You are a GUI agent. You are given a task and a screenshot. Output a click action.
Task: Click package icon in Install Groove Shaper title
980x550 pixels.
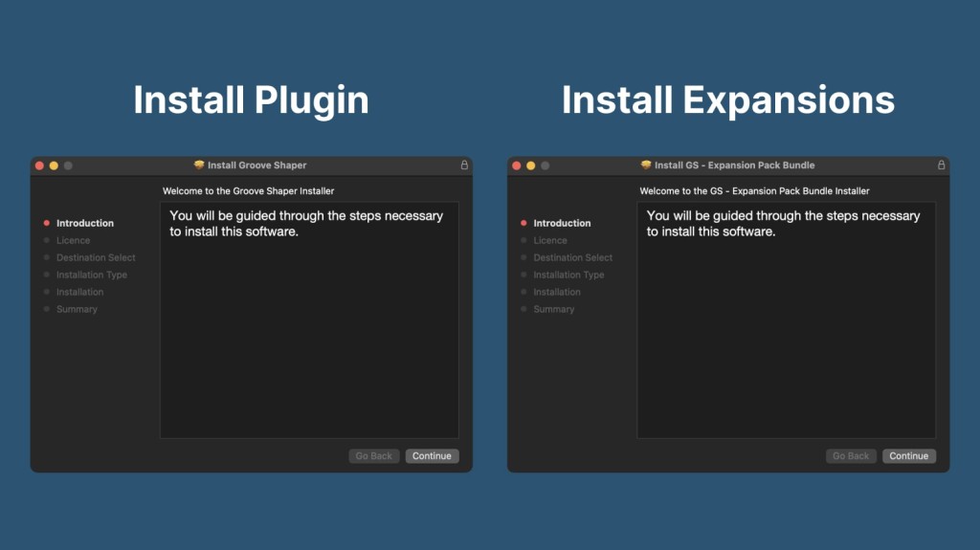pos(199,165)
